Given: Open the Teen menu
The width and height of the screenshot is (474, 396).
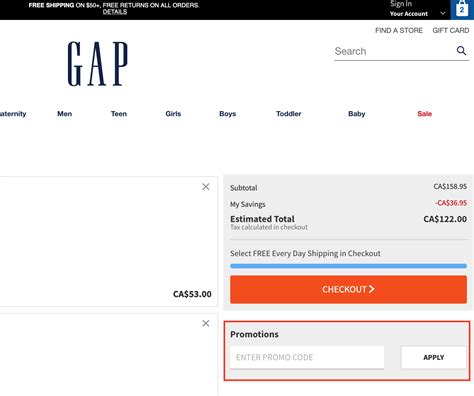Looking at the screenshot, I should (x=119, y=114).
